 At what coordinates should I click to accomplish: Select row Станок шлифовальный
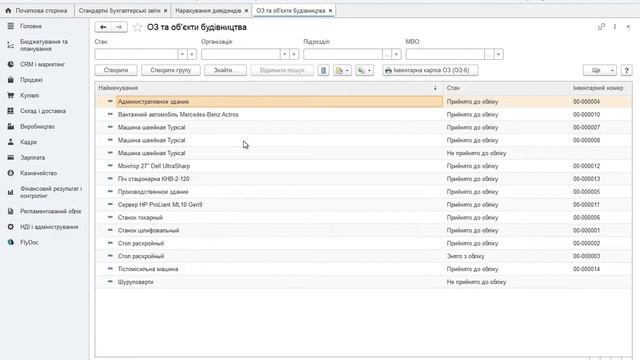point(363,230)
